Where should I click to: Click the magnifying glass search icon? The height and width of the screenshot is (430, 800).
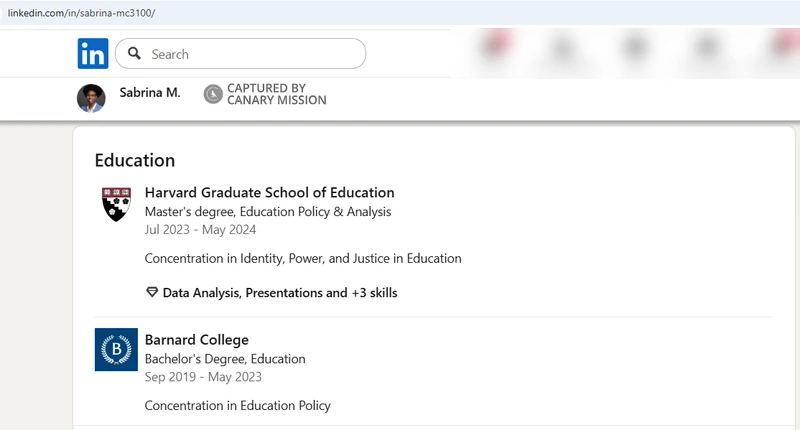134,54
